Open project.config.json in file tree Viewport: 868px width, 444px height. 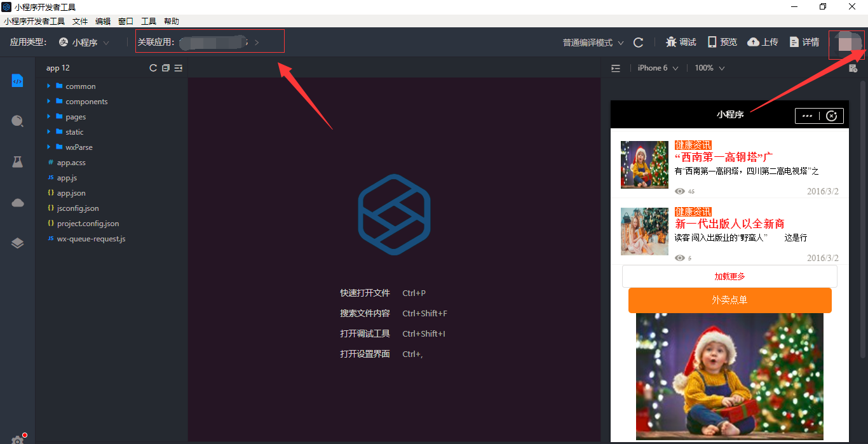point(88,224)
